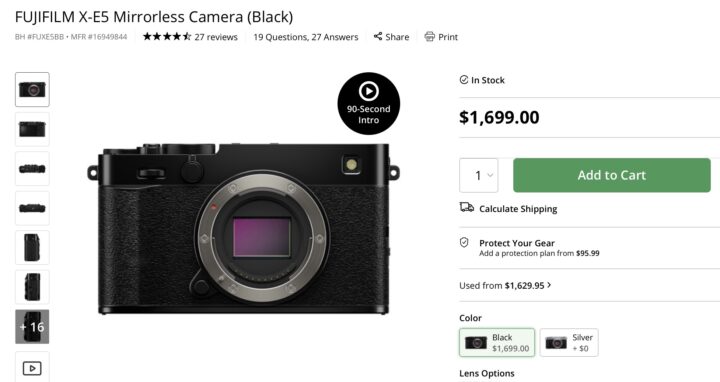Screen dimensions: 720x382
Task: Select the Silver color option
Action: (569, 343)
